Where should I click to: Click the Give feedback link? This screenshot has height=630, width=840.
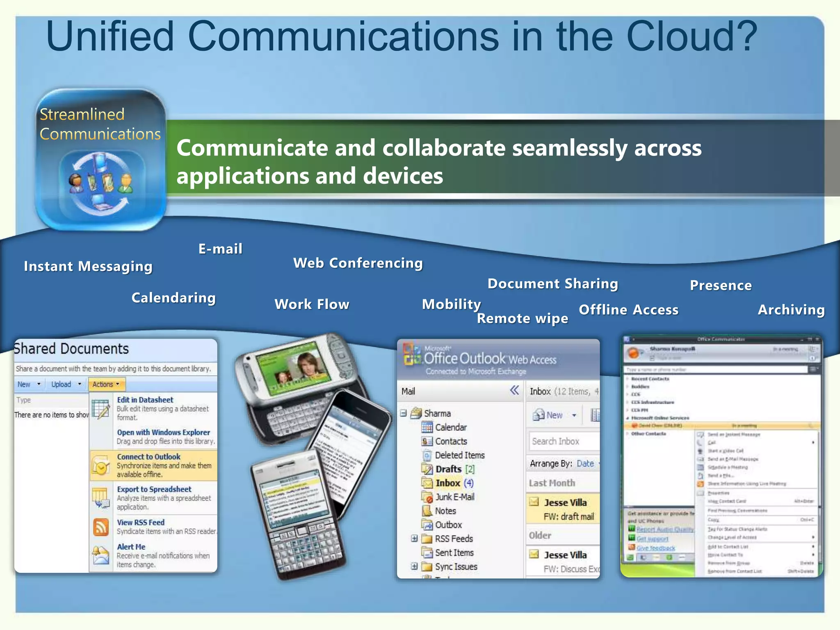655,548
